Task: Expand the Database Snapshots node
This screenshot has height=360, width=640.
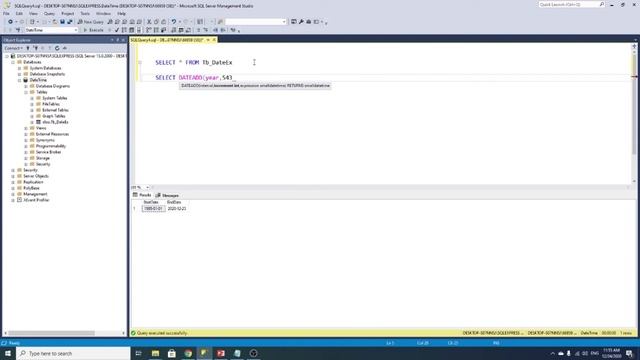Action: pyautogui.click(x=19, y=74)
